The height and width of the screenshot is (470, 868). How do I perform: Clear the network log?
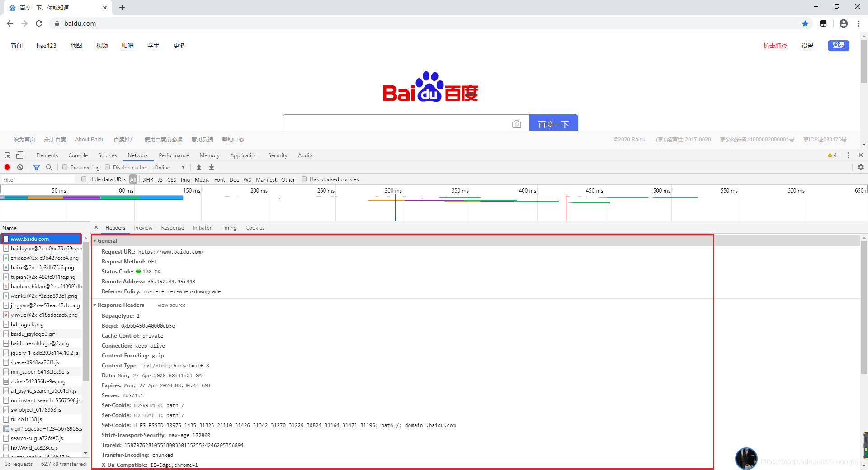point(20,167)
